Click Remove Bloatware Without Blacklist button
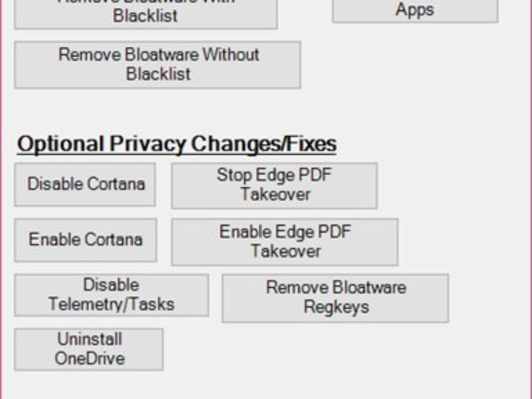Screen dimensions: 532x399 (157, 65)
